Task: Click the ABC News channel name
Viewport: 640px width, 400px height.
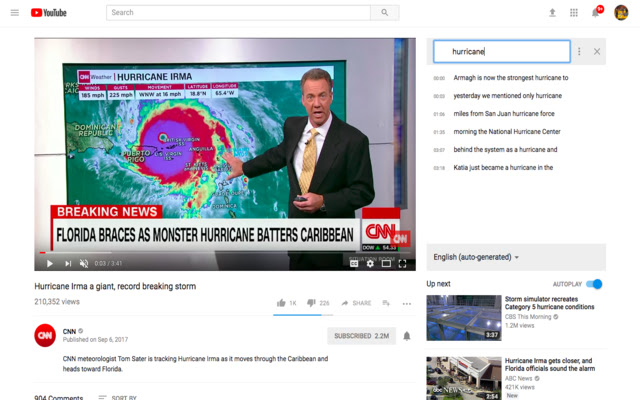Action: (x=518, y=378)
